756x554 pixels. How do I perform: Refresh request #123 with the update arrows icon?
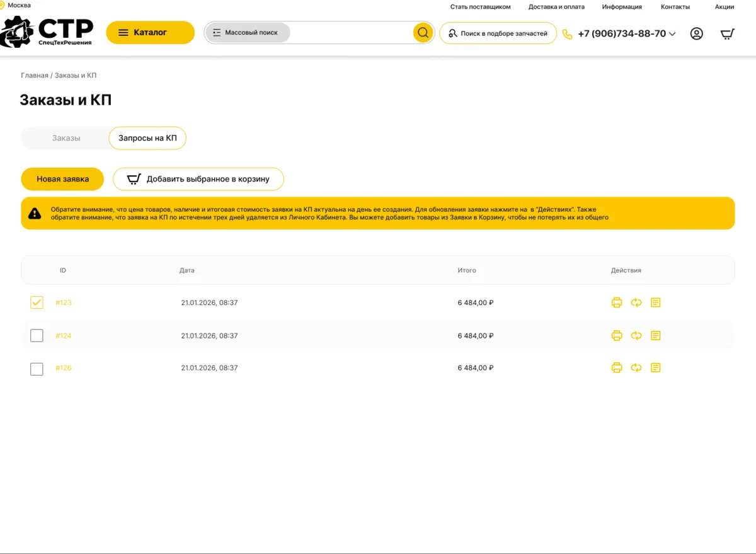636,303
